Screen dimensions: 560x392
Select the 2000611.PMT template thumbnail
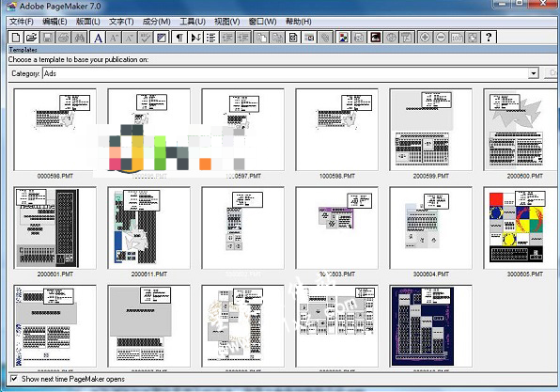[149, 227]
